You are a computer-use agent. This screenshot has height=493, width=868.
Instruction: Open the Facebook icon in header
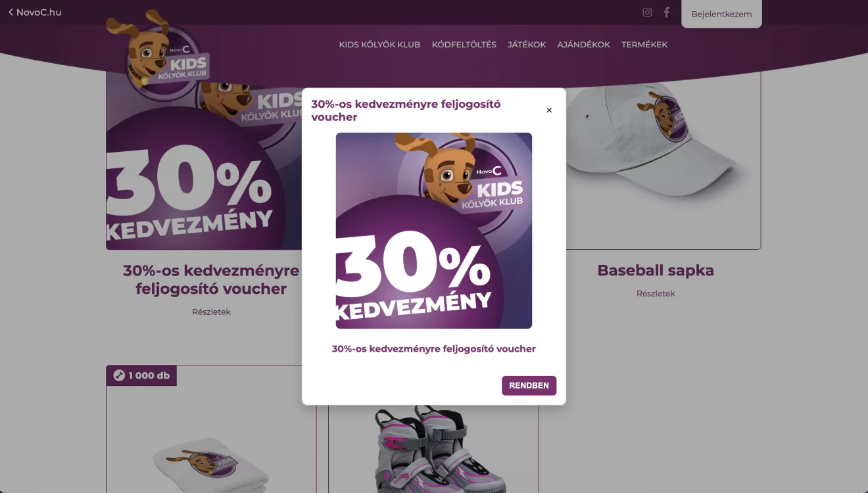pyautogui.click(x=666, y=12)
